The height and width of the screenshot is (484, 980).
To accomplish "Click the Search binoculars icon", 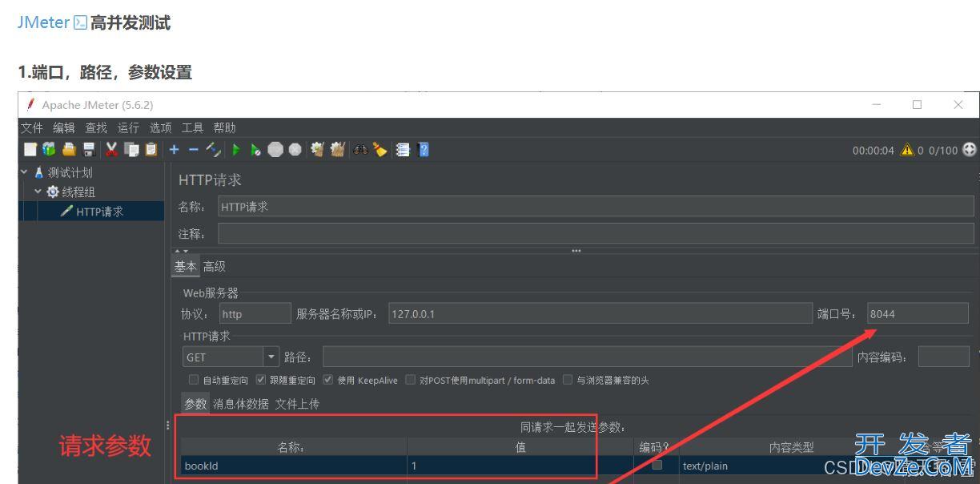I will 360,150.
